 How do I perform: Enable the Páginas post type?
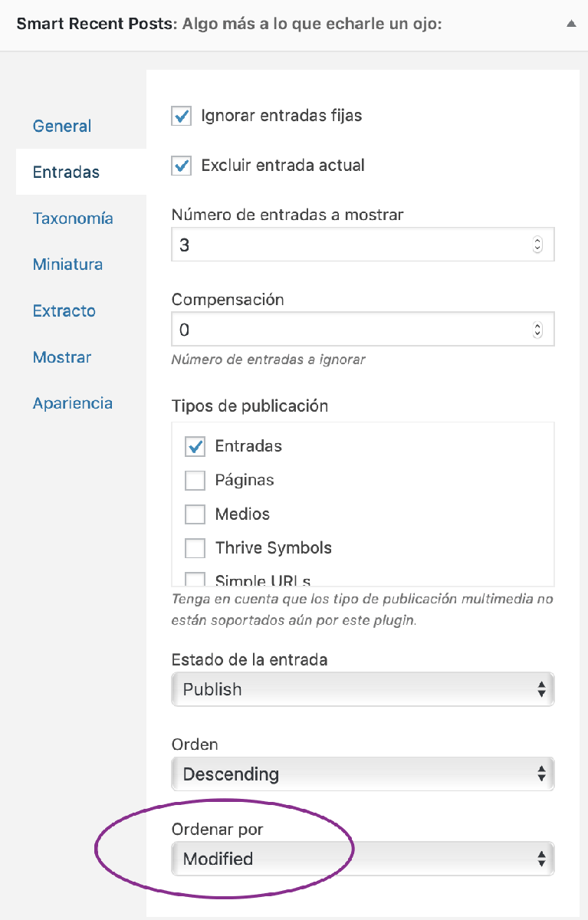pyautogui.click(x=195, y=481)
